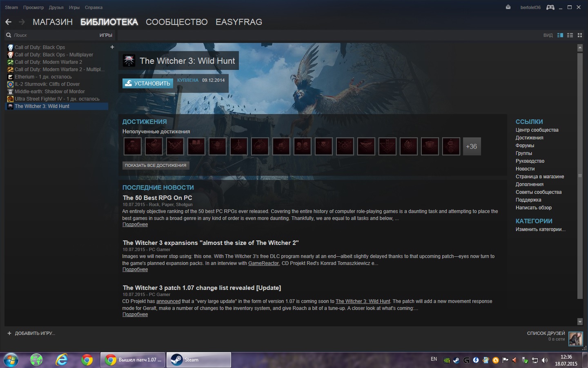
Task: Click the EN language indicator
Action: [x=434, y=359]
